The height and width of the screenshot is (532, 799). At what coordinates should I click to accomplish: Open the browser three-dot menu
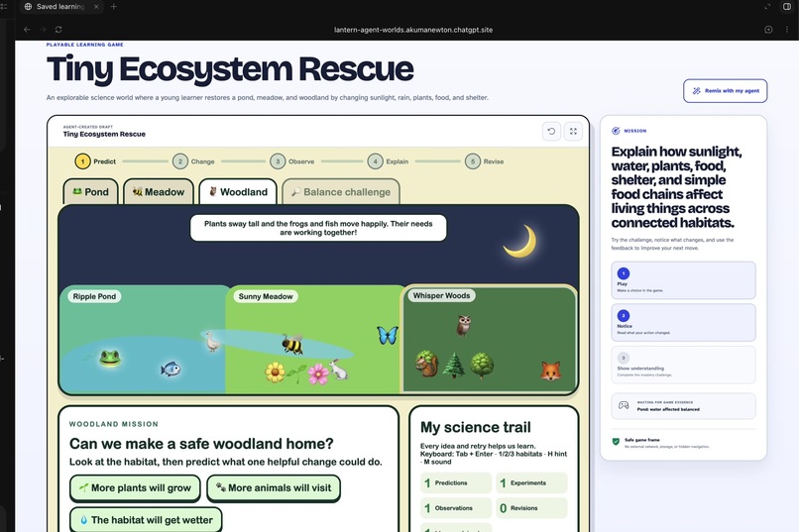click(787, 30)
